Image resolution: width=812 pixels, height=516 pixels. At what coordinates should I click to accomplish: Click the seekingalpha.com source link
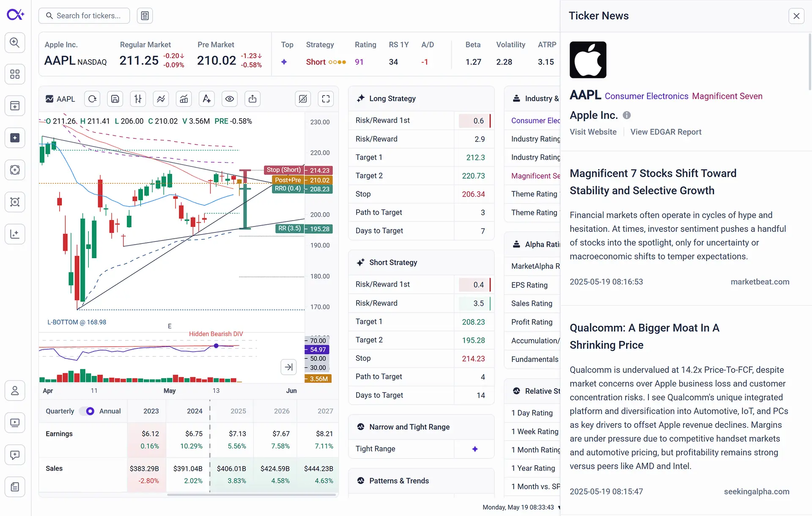click(x=757, y=491)
